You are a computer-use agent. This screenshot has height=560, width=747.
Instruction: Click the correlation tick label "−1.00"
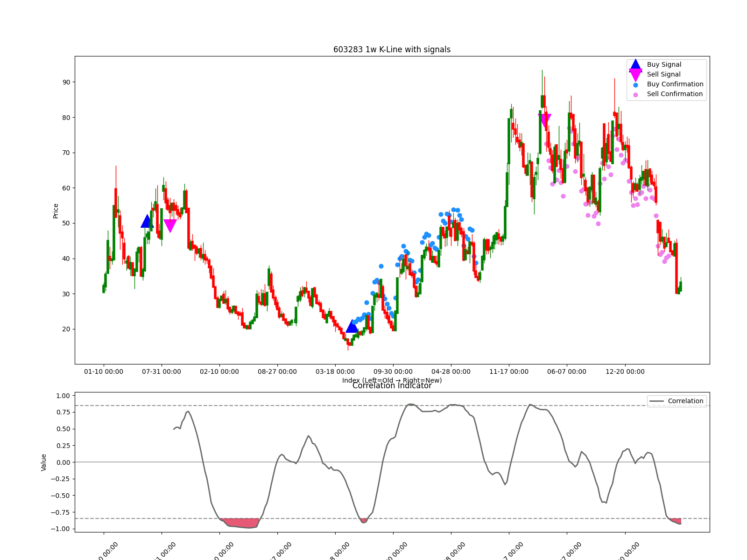tap(61, 529)
